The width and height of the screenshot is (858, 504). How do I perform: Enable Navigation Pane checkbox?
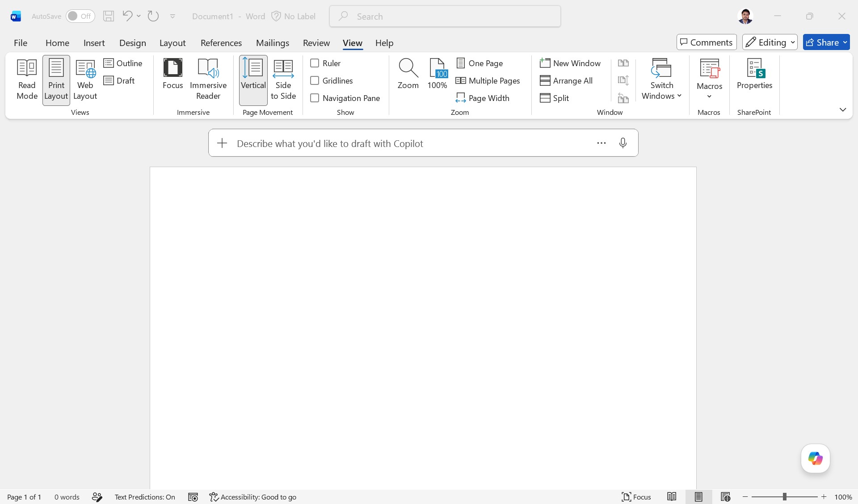point(315,98)
